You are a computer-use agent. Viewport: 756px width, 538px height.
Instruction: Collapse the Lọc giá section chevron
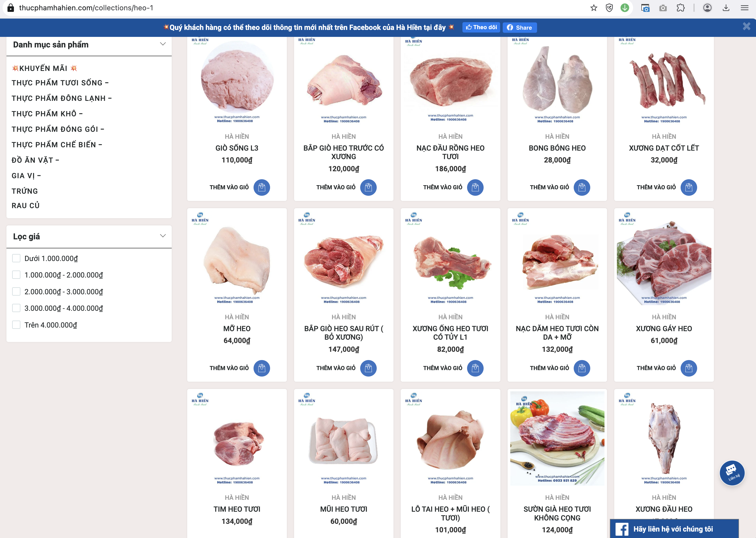click(162, 236)
